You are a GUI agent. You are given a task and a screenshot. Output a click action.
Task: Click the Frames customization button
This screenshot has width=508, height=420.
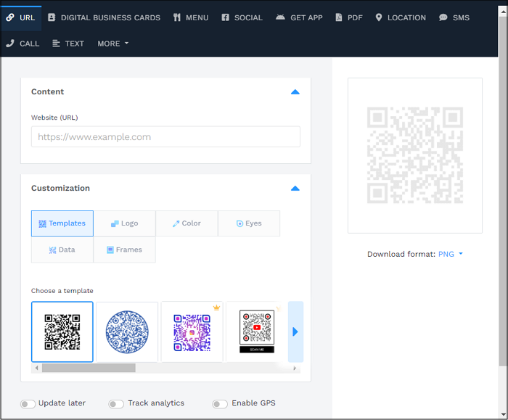click(x=124, y=250)
